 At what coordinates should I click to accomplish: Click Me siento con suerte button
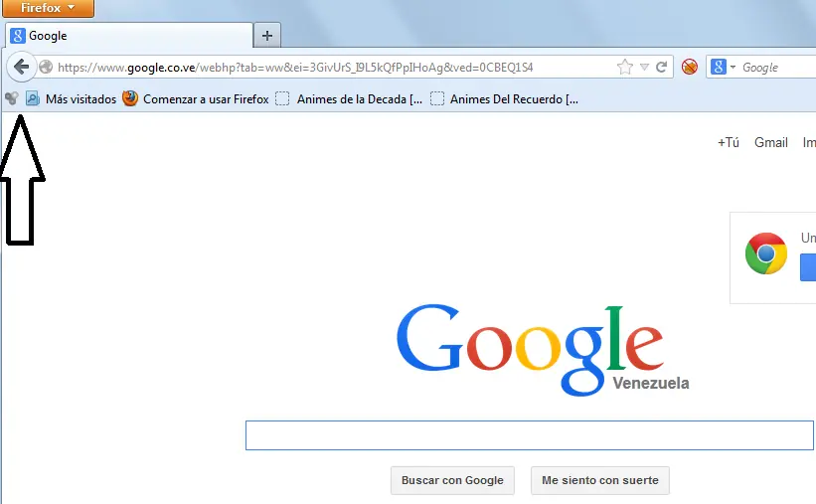(600, 480)
